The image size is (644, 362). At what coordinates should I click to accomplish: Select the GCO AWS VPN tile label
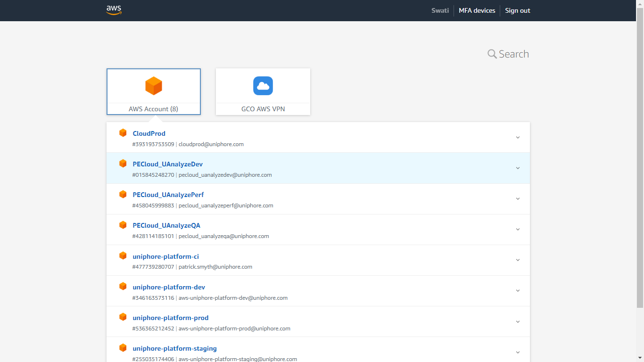[263, 109]
